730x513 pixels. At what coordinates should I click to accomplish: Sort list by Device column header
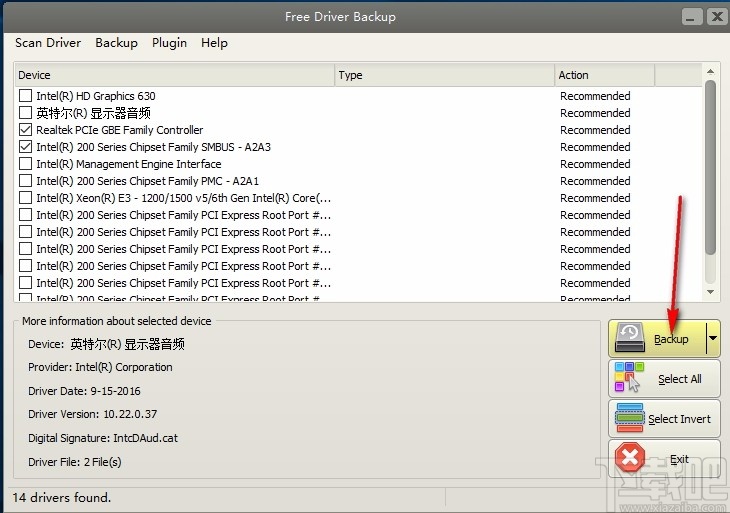(x=175, y=75)
